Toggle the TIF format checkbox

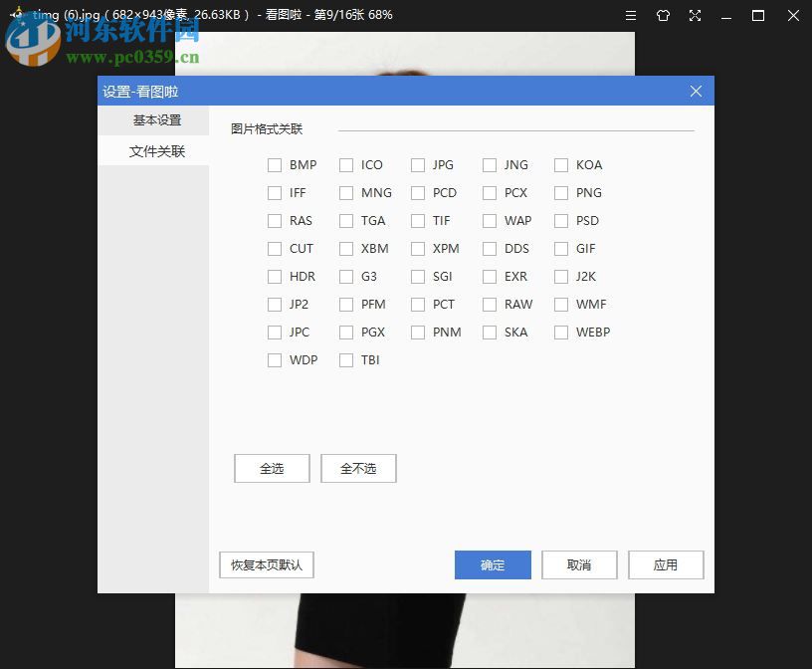coord(418,220)
